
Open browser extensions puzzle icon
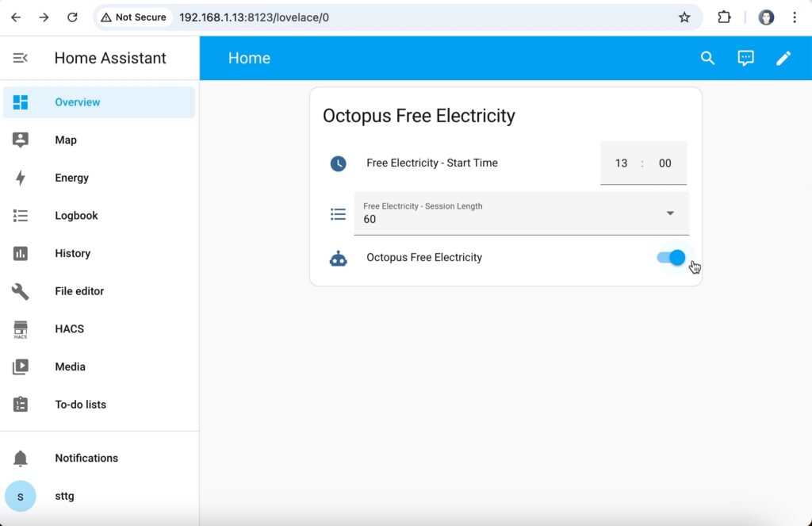click(724, 17)
